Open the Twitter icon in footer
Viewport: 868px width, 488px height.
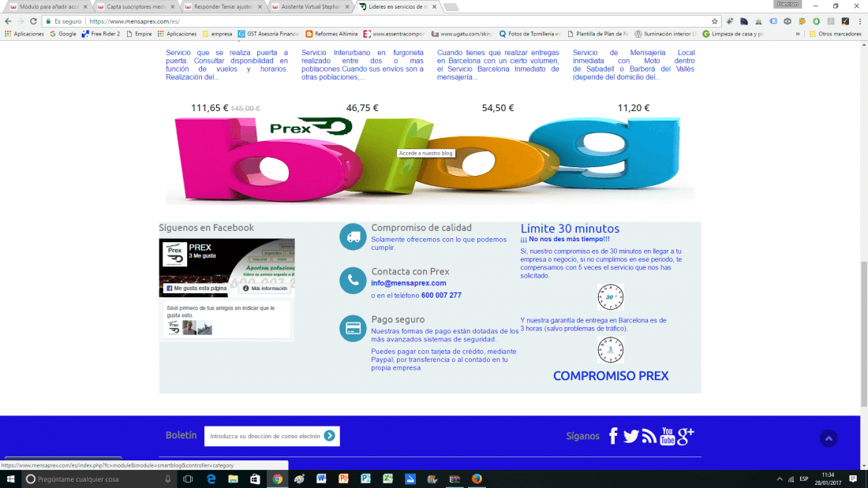pyautogui.click(x=630, y=436)
